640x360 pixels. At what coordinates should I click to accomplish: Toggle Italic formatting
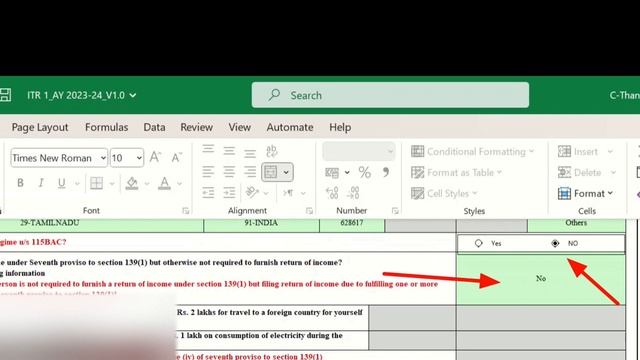click(41, 183)
